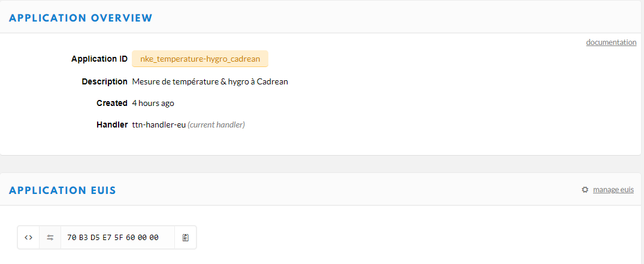Click the gear icon beside manage euis
Image resolution: width=644 pixels, height=264 pixels.
585,190
